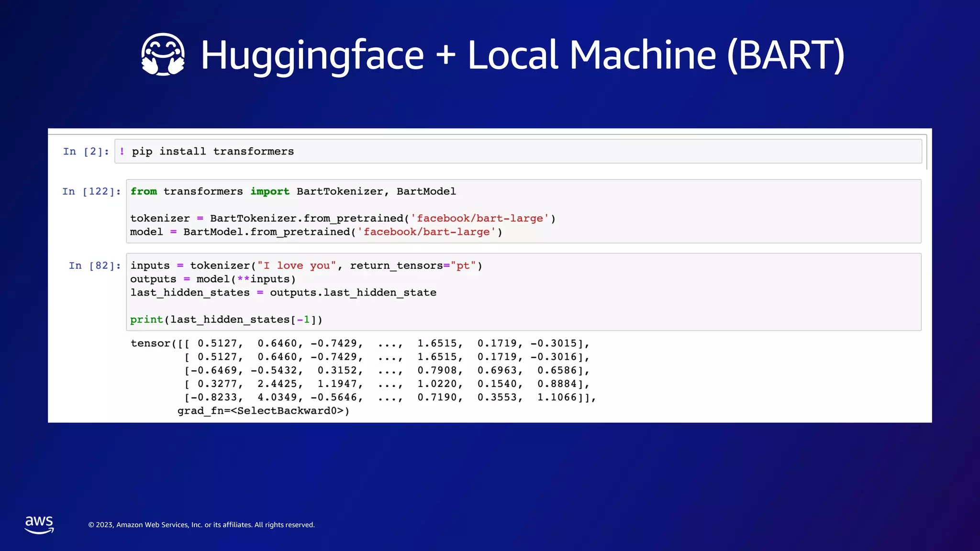Image resolution: width=980 pixels, height=551 pixels.
Task: Click the AWS logo in the corner
Action: 39,524
